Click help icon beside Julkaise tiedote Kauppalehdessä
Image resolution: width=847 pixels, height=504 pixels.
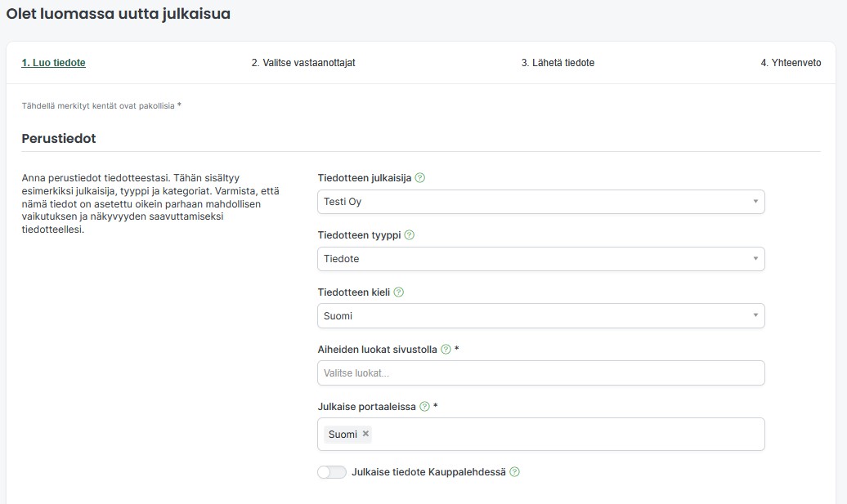[x=515, y=471]
